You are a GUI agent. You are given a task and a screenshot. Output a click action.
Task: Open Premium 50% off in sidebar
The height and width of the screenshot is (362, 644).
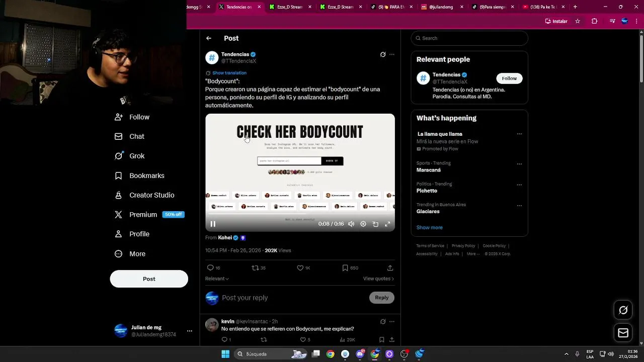[x=149, y=215]
